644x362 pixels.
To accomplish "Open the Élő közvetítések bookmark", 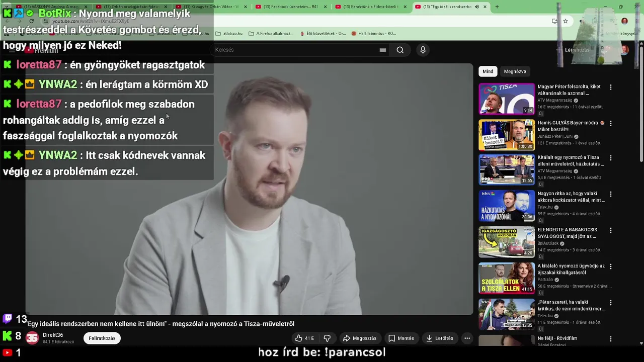I will (x=323, y=34).
